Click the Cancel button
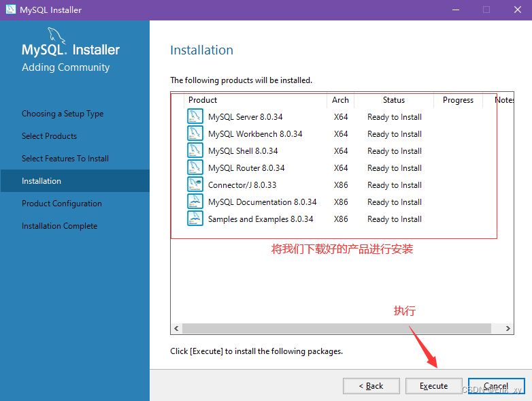Viewport: 532px width, 401px height. [496, 386]
